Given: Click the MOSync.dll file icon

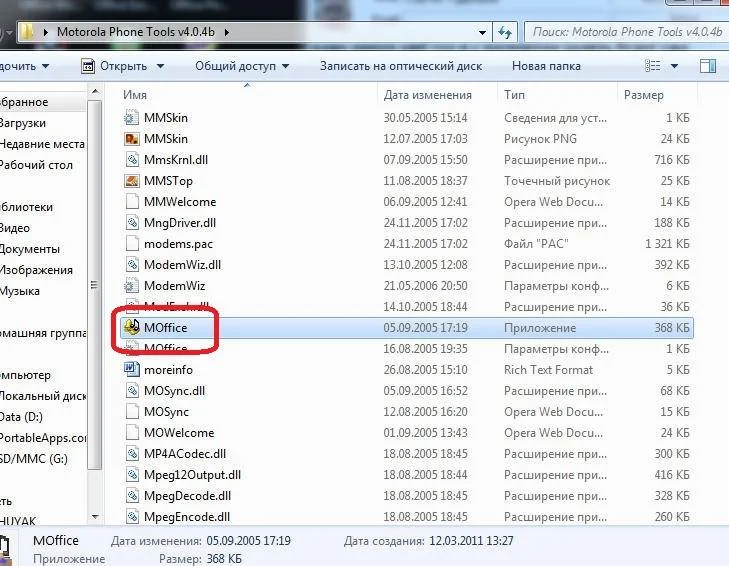Looking at the screenshot, I should (132, 391).
